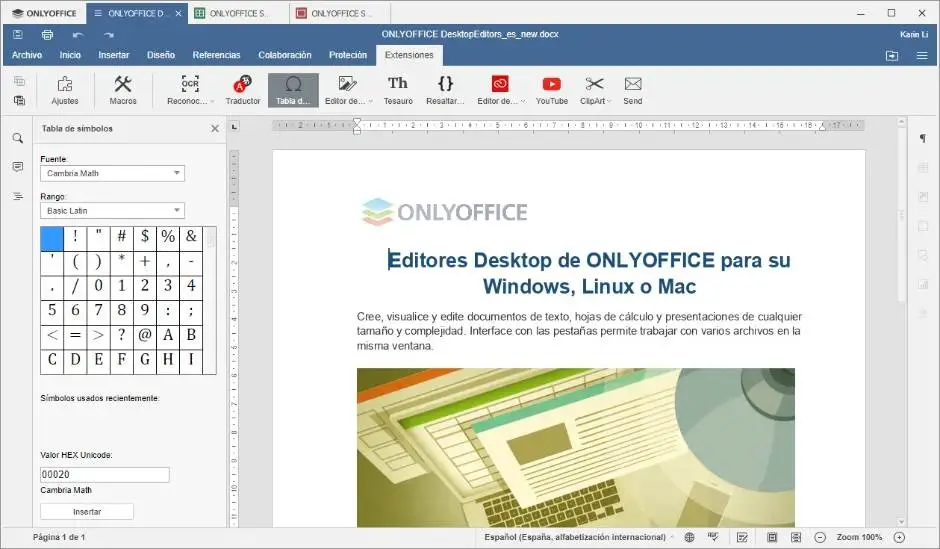Zoom in with plus button
This screenshot has width=940, height=549.
[899, 537]
